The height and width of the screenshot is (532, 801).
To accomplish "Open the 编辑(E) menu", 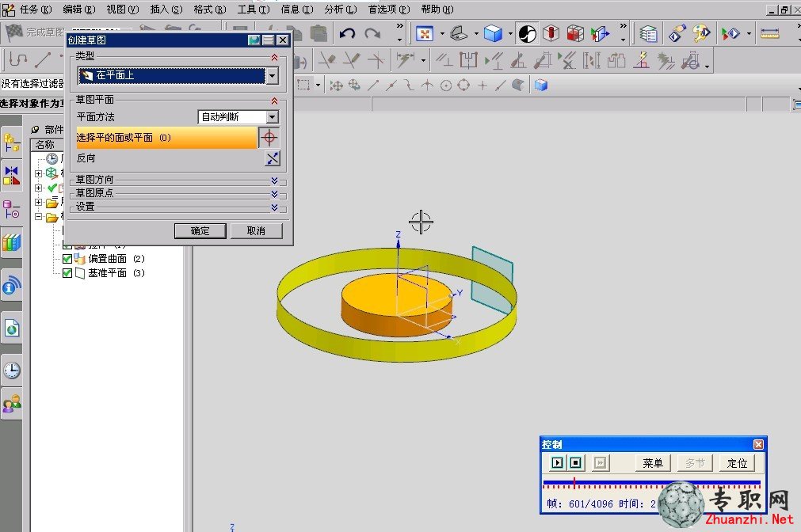I will 79,9.
